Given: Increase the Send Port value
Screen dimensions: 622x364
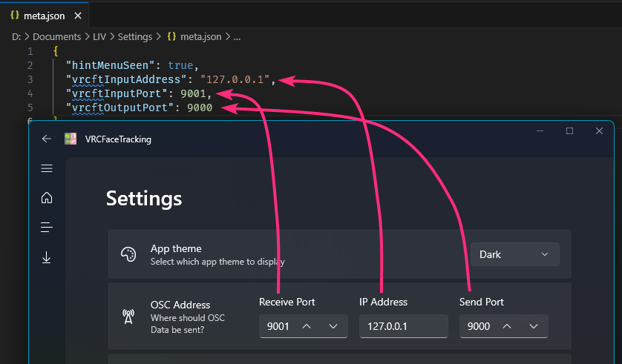Looking at the screenshot, I should 506,326.
